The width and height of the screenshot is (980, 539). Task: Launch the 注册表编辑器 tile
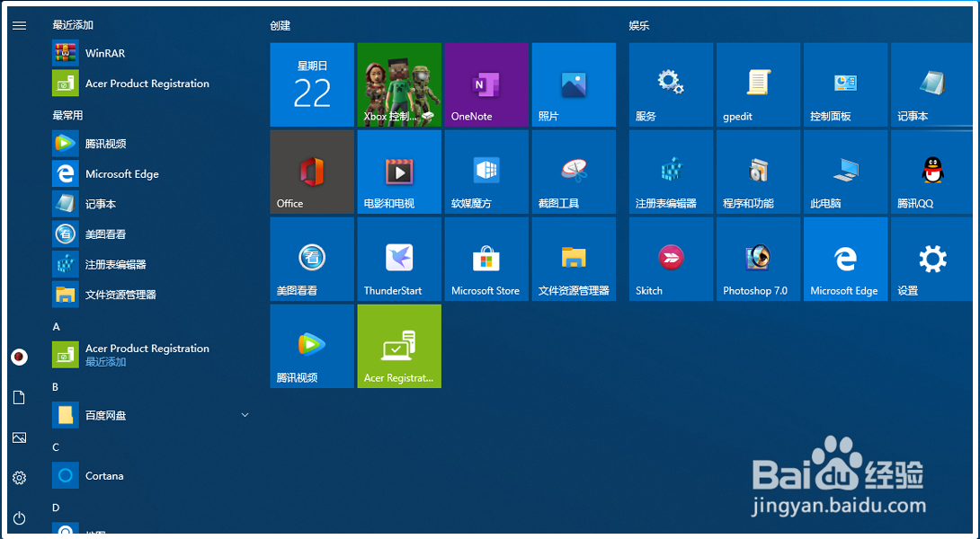(672, 172)
